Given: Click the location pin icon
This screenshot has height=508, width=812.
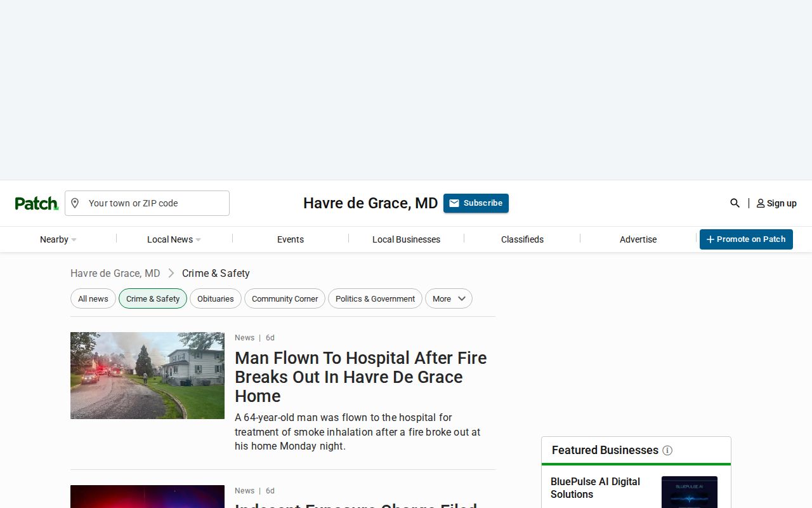Looking at the screenshot, I should pos(75,203).
